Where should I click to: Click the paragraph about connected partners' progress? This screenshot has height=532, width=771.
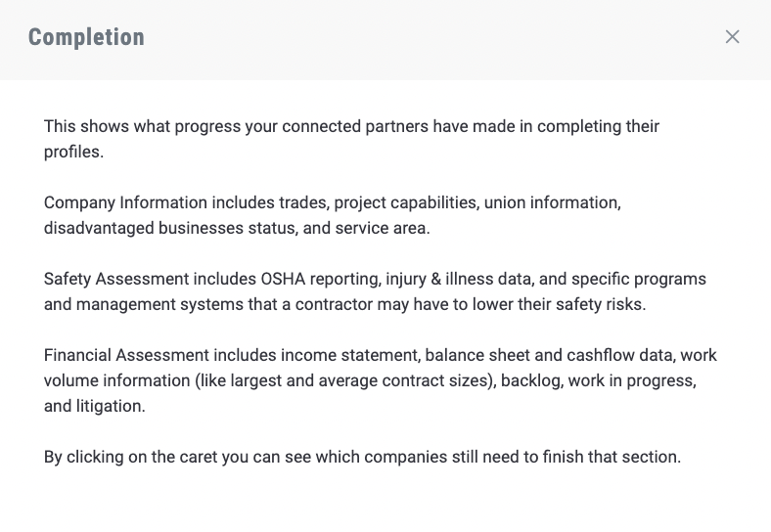pos(351,139)
